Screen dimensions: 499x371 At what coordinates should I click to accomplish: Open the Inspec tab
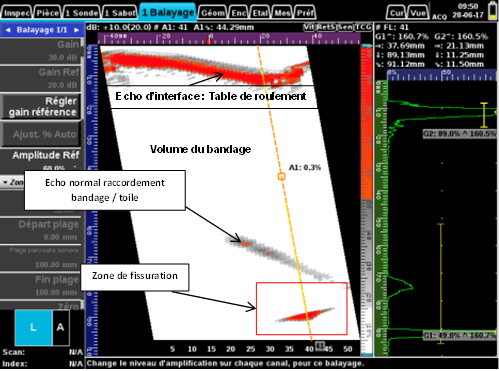tap(17, 13)
